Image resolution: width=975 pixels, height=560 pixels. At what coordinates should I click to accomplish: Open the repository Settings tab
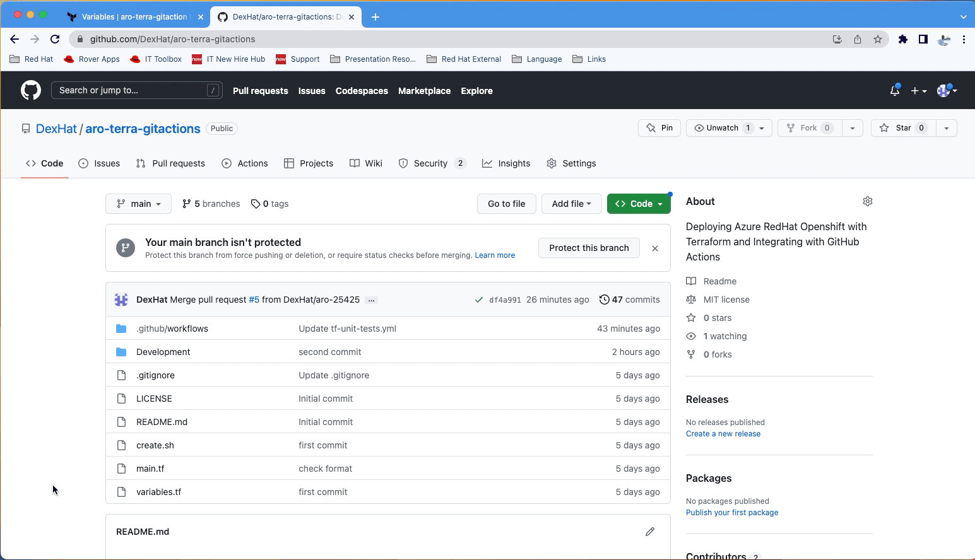pos(571,163)
